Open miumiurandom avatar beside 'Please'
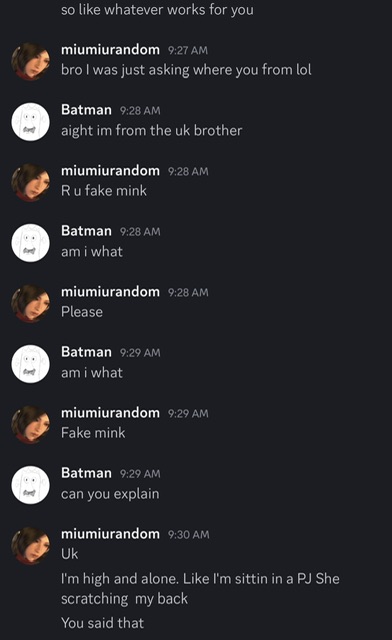This screenshot has width=392, height=640. pos(31,304)
